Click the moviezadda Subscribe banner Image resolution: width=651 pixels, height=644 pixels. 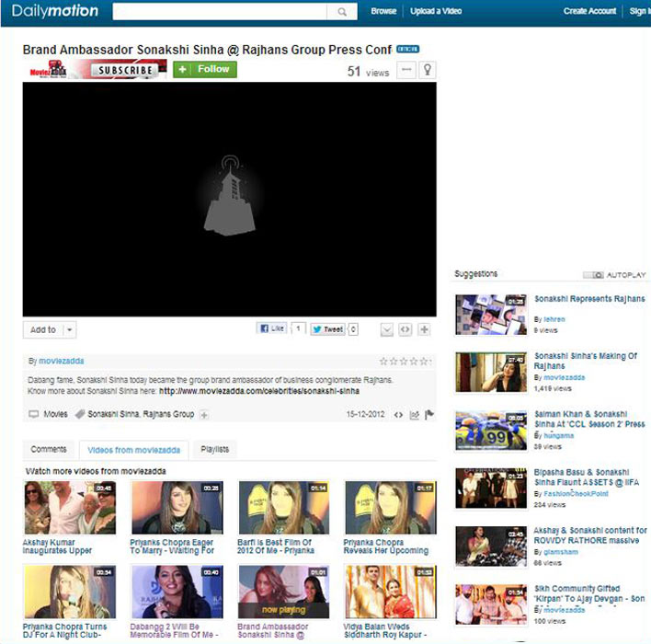pyautogui.click(x=96, y=69)
